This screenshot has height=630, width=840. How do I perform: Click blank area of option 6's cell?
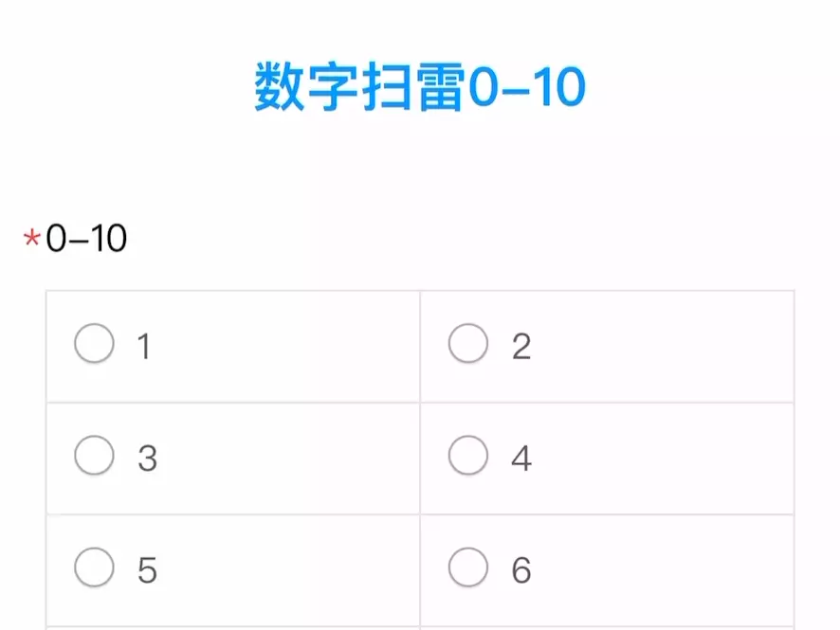tap(664, 570)
